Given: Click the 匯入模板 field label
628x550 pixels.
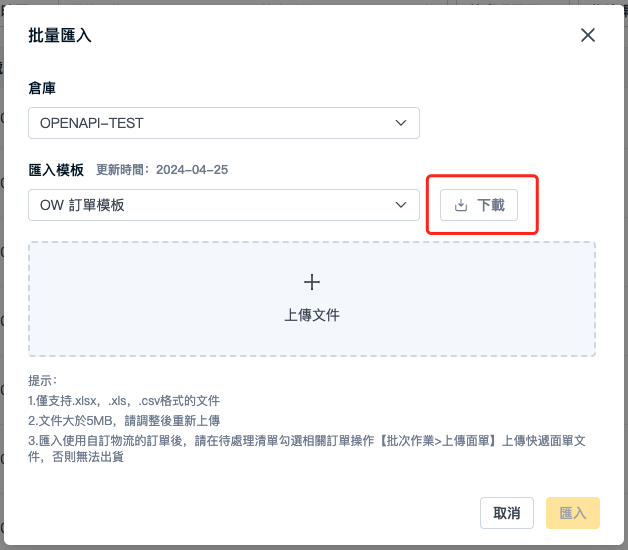Looking at the screenshot, I should pyautogui.click(x=56, y=170).
